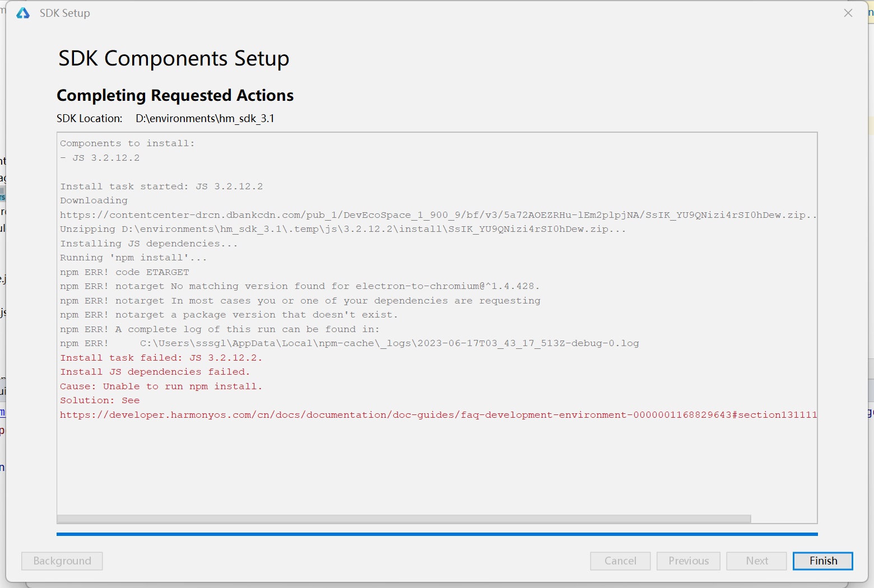
Task: Click the 'Solution: See' line
Action: (x=100, y=400)
